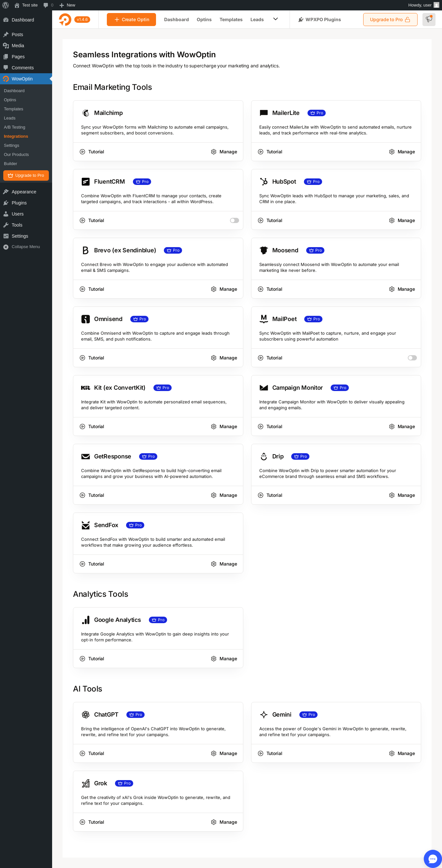Click the header Upgrade to Pro button
This screenshot has height=868, width=442.
tap(390, 20)
